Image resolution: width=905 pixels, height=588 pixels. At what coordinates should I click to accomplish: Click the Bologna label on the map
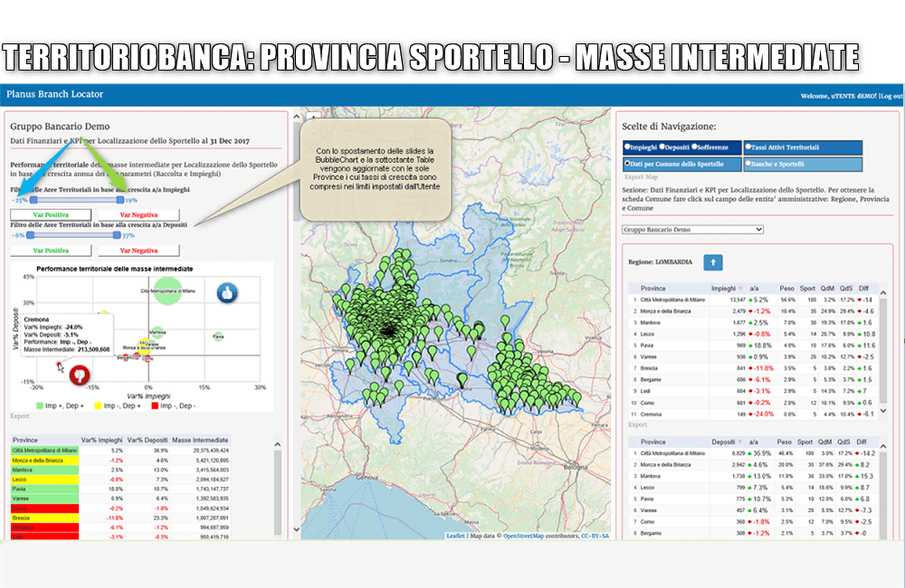(x=576, y=467)
